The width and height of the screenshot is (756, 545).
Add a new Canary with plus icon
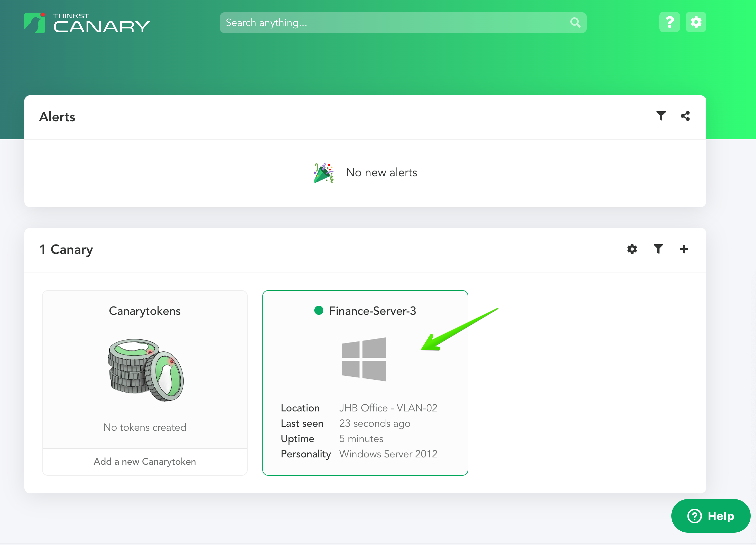click(x=684, y=249)
